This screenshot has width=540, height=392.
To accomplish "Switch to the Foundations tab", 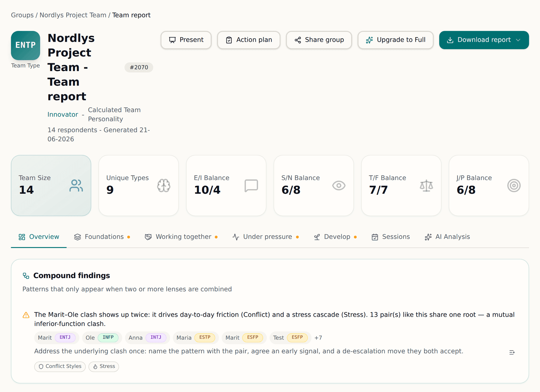I will [102, 237].
